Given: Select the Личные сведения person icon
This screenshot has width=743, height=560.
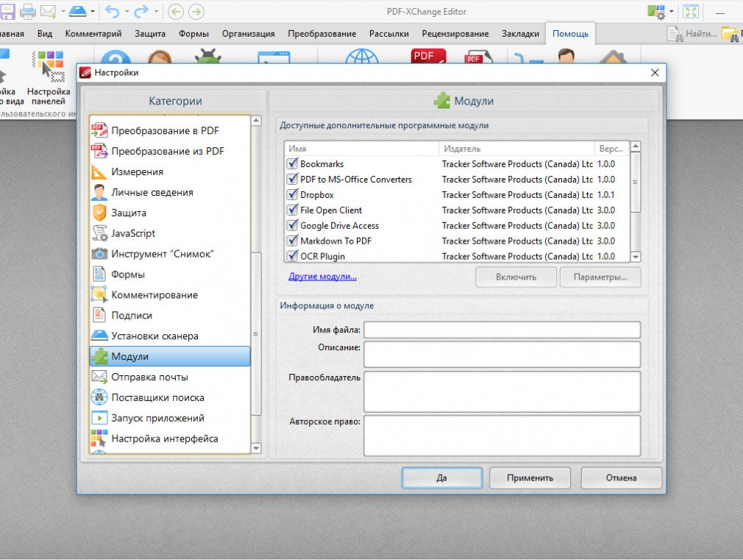Looking at the screenshot, I should click(x=99, y=192).
